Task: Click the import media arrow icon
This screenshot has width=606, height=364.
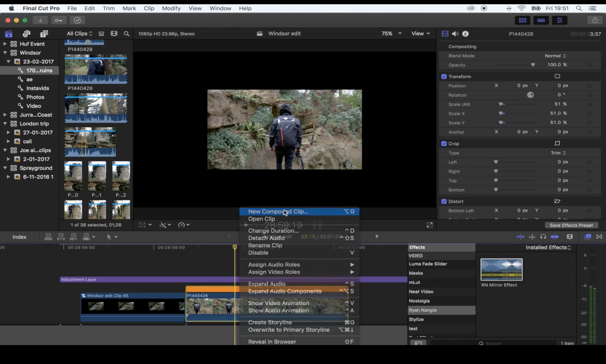Action: [x=40, y=20]
